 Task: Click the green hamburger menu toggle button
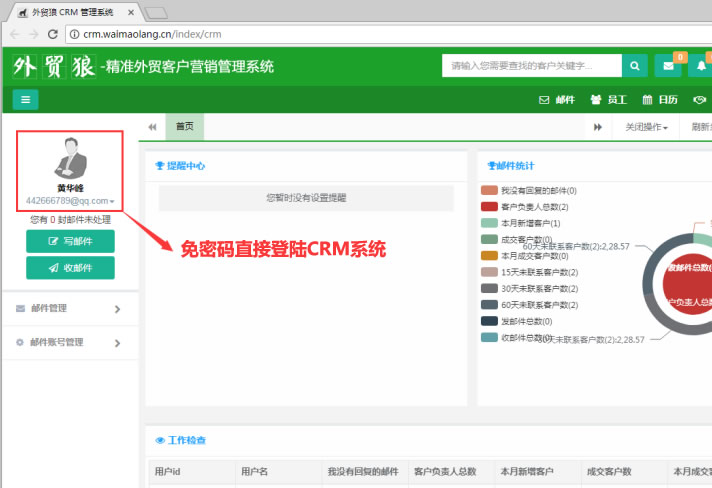(26, 99)
